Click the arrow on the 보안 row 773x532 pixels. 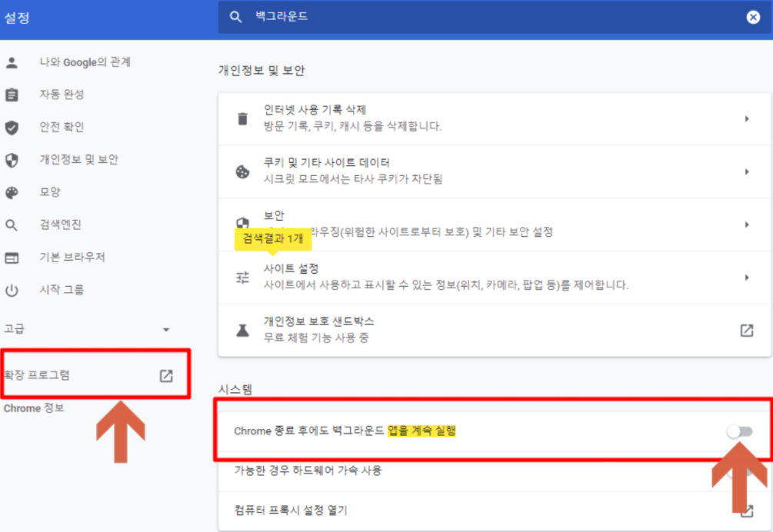coord(747,224)
